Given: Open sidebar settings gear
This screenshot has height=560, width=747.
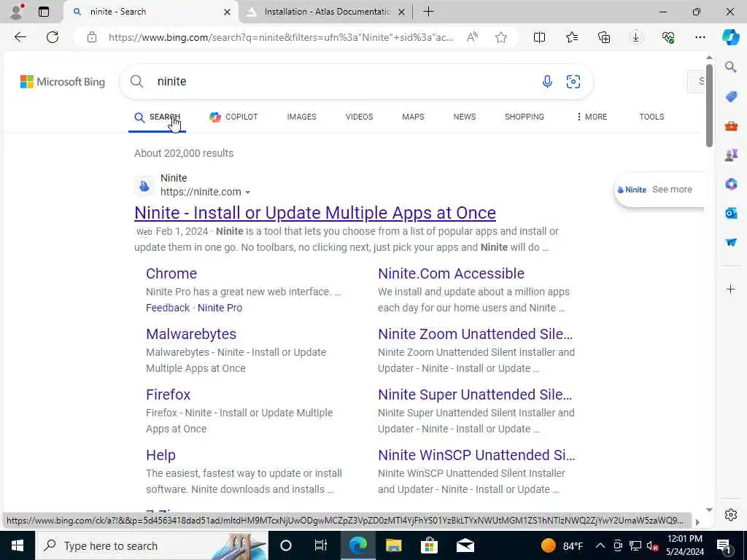Looking at the screenshot, I should 731,515.
